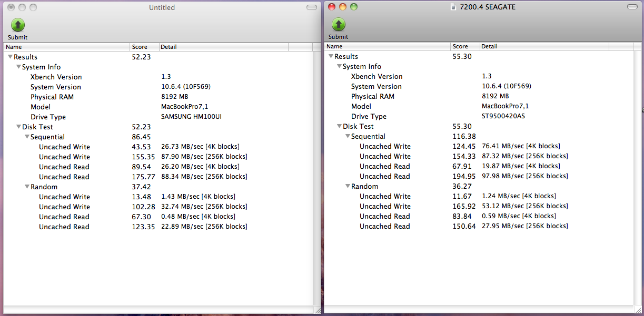This screenshot has width=644, height=316.
Task: Click 26.73 MB/sec [4K blocks] detail
Action: point(200,147)
